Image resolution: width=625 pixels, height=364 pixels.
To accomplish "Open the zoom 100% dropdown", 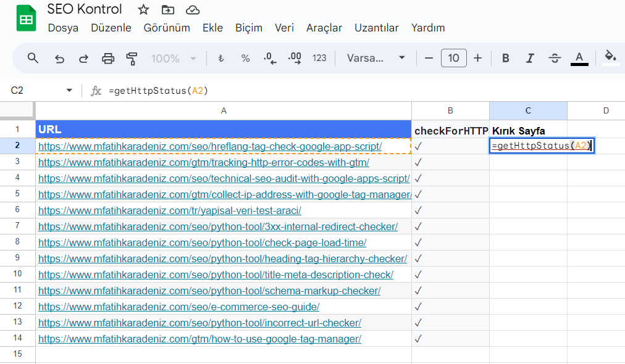I will 174,58.
